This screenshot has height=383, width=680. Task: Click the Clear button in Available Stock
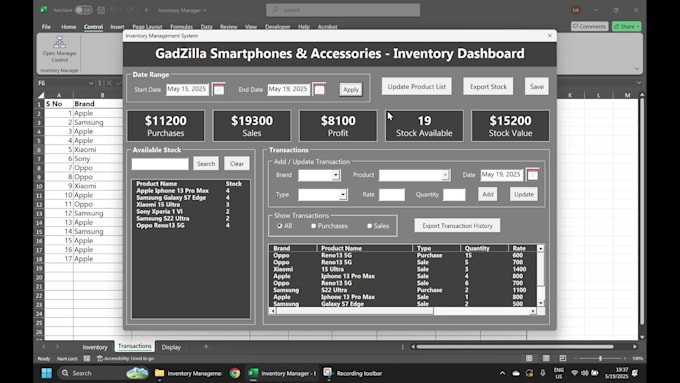tap(237, 164)
